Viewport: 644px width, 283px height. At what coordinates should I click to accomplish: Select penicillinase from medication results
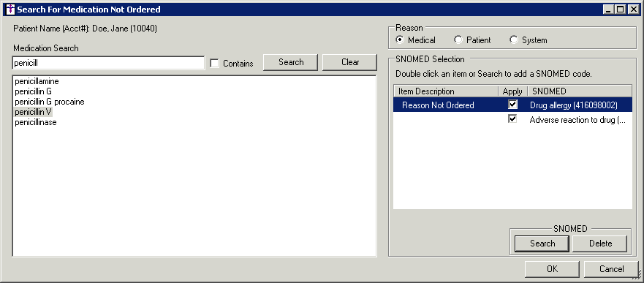point(36,122)
